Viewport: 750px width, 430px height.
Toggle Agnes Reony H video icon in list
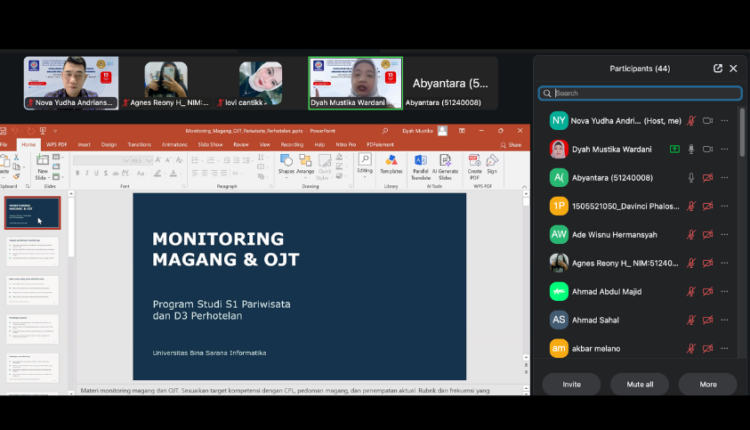708,263
